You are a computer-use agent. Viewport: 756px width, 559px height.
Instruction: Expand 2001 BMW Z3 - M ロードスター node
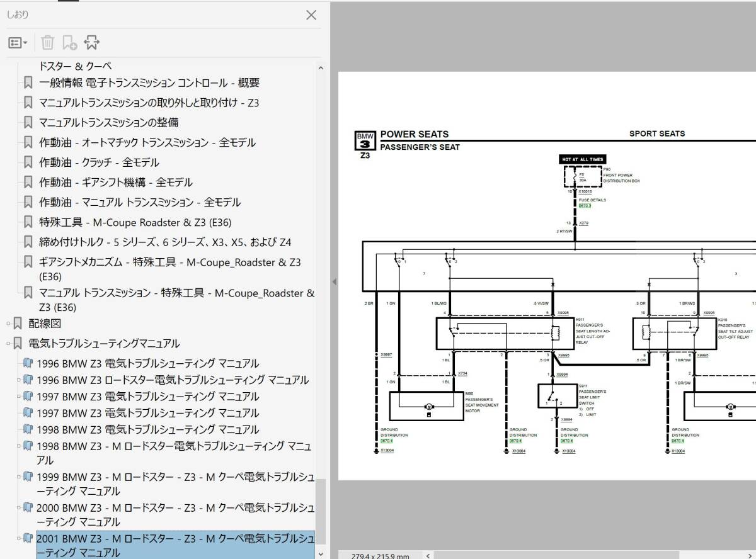[x=19, y=539]
